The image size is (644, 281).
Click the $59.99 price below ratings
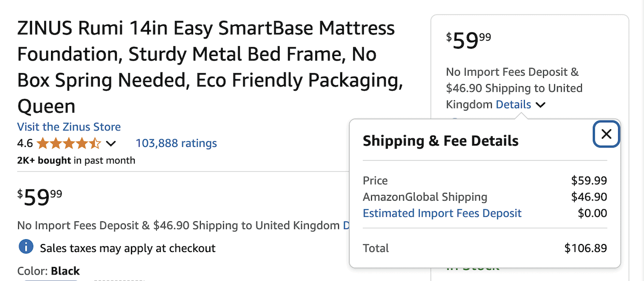40,197
